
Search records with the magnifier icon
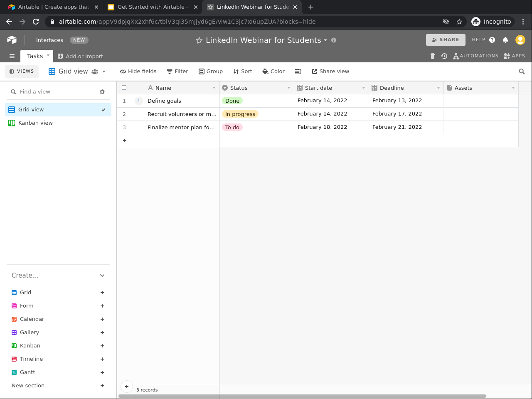pyautogui.click(x=522, y=71)
